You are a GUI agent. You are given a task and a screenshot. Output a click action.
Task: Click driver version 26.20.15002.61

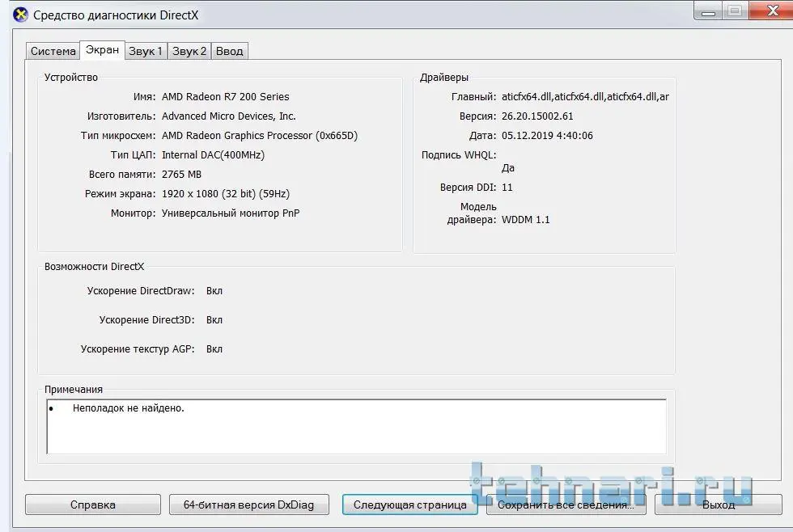[537, 116]
